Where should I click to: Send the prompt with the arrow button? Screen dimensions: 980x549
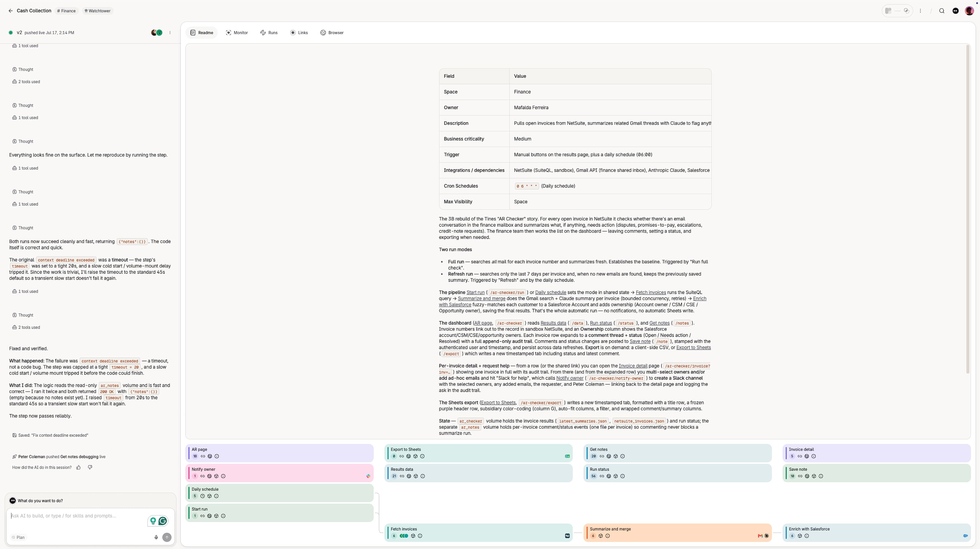click(x=167, y=538)
